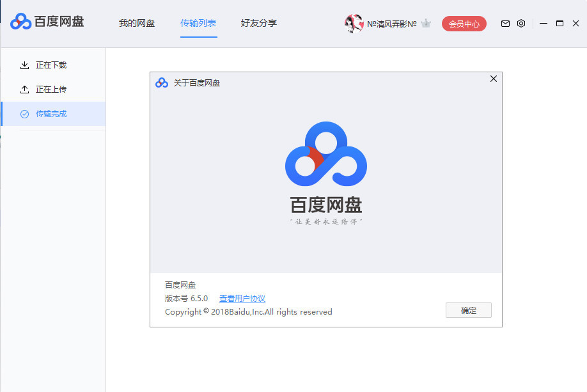Close the 关于百度网盘 dialog
This screenshot has height=392, width=587.
tap(493, 79)
